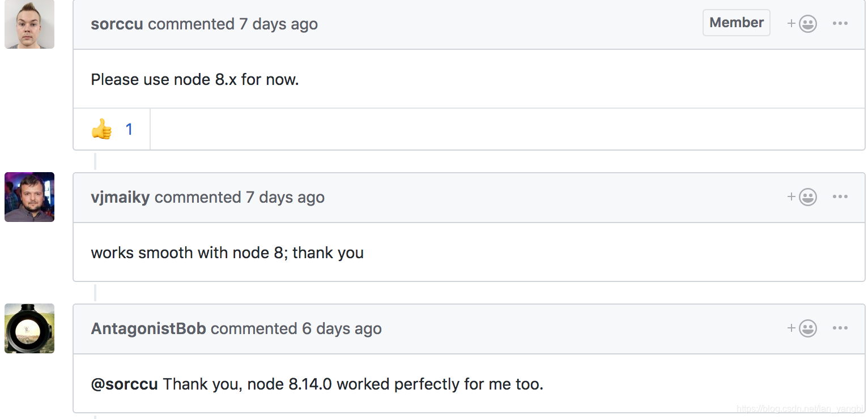Add reaction to AntagonistBob's comment
The height and width of the screenshot is (419, 868).
click(802, 328)
